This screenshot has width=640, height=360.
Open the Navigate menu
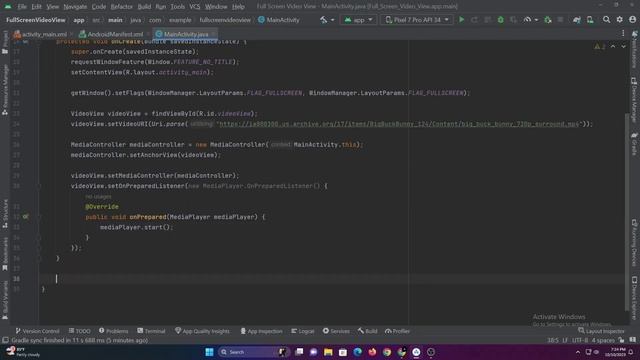pos(75,7)
